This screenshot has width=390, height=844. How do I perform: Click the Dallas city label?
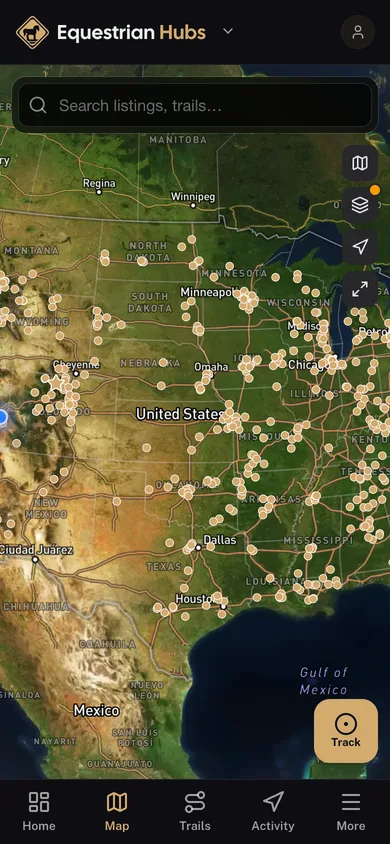coord(219,539)
